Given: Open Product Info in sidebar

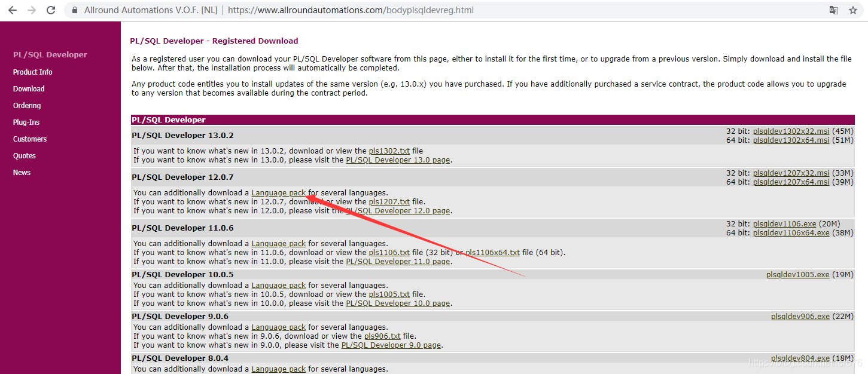Looking at the screenshot, I should click(33, 72).
